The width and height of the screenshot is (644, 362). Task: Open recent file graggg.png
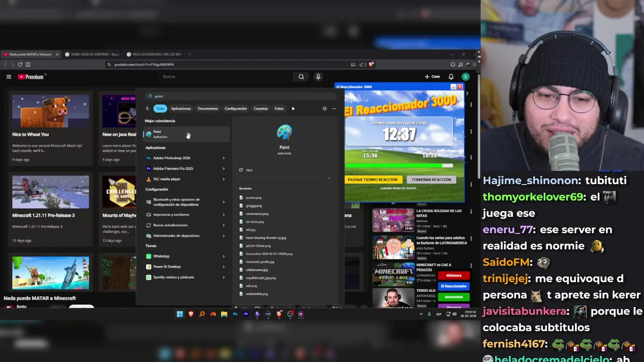[251, 206]
